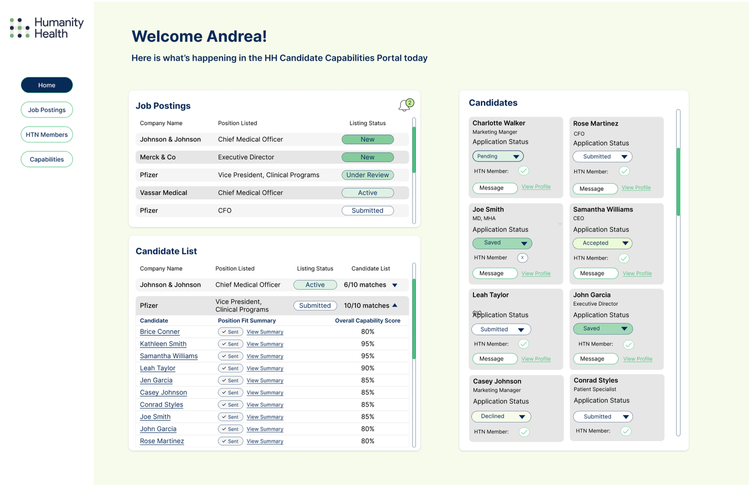Toggle HTN Member check for Rose Martinez
This screenshot has width=750, height=485.
point(624,171)
